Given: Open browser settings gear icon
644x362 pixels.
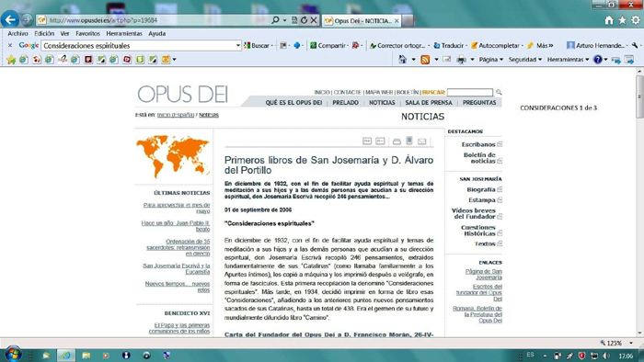Looking at the screenshot, I should tap(636, 20).
